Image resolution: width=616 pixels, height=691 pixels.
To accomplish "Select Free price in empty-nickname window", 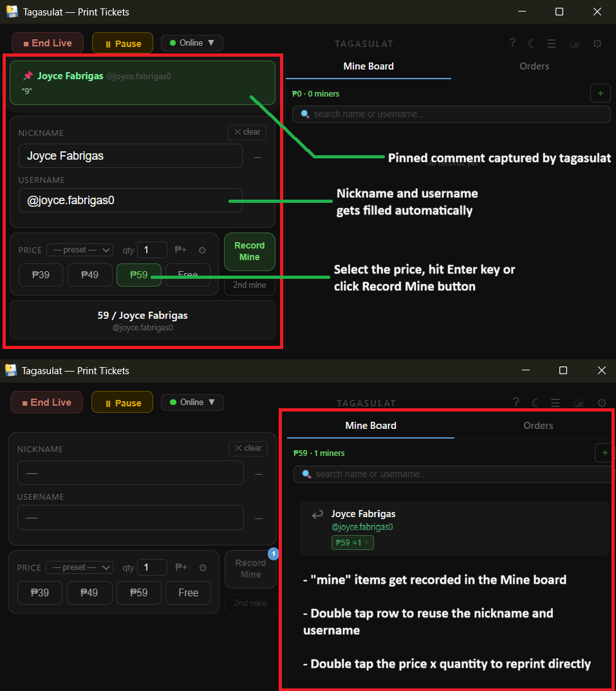I will pyautogui.click(x=188, y=592).
